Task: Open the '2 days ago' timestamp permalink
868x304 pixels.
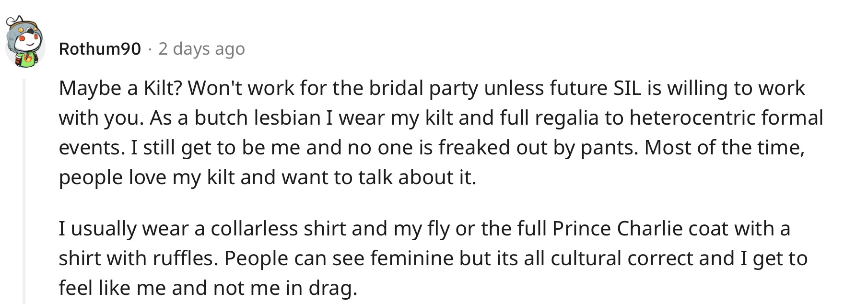Action: tap(201, 49)
